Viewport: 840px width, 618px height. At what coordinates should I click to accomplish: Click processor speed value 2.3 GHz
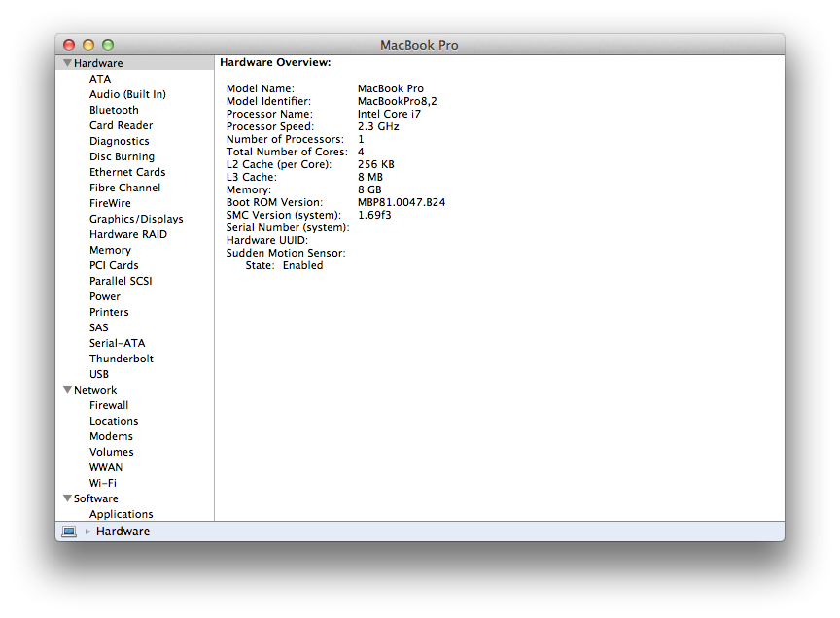pos(378,126)
